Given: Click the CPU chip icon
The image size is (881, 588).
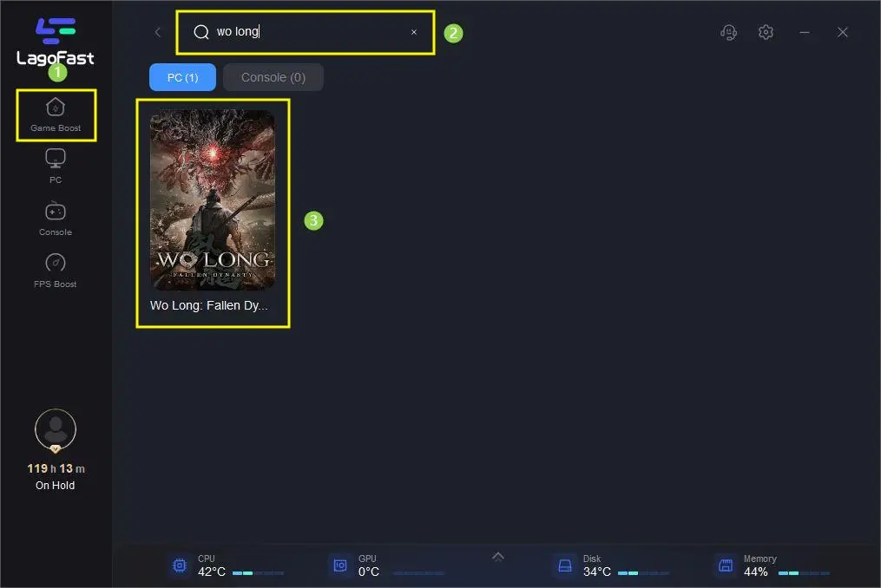Looking at the screenshot, I should pyautogui.click(x=180, y=565).
